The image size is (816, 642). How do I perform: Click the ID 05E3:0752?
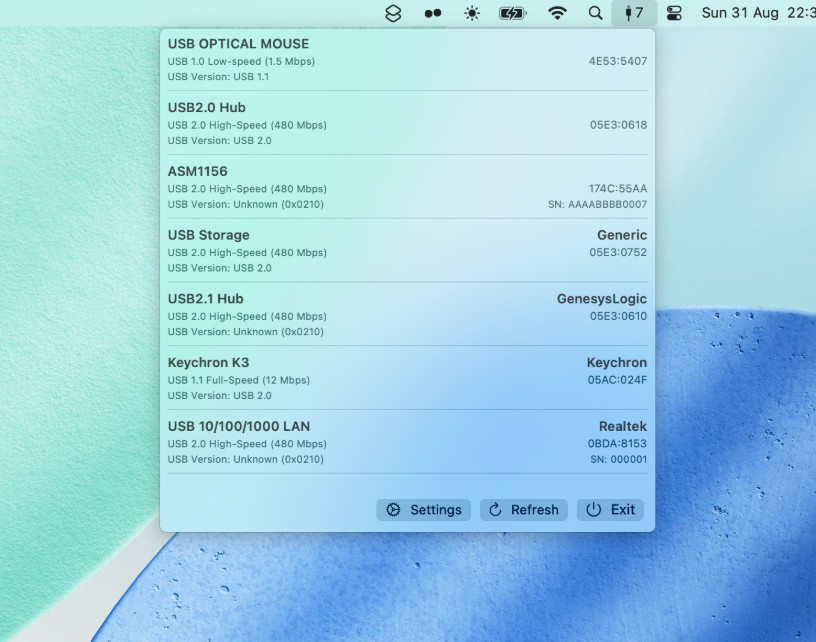click(x=618, y=252)
